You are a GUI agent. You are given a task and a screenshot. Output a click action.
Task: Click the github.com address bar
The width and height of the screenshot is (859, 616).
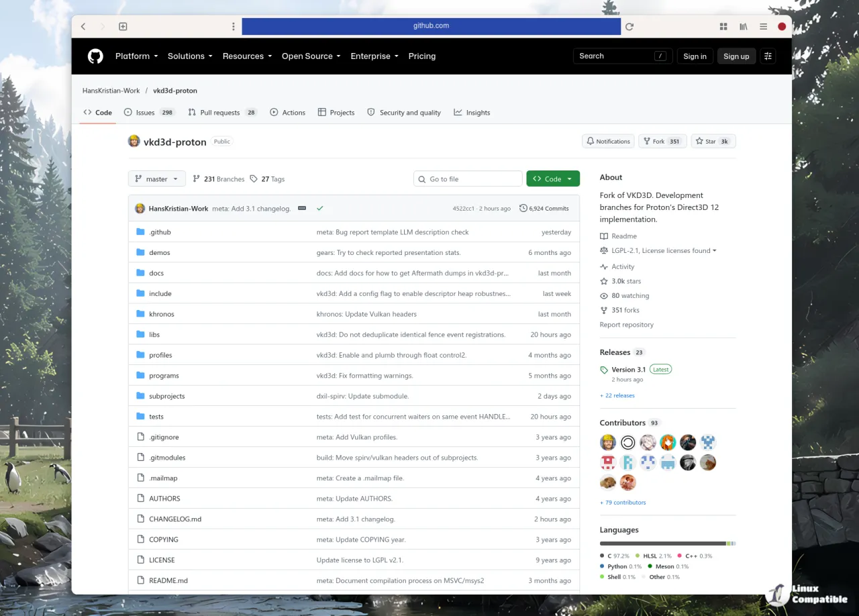point(432,26)
